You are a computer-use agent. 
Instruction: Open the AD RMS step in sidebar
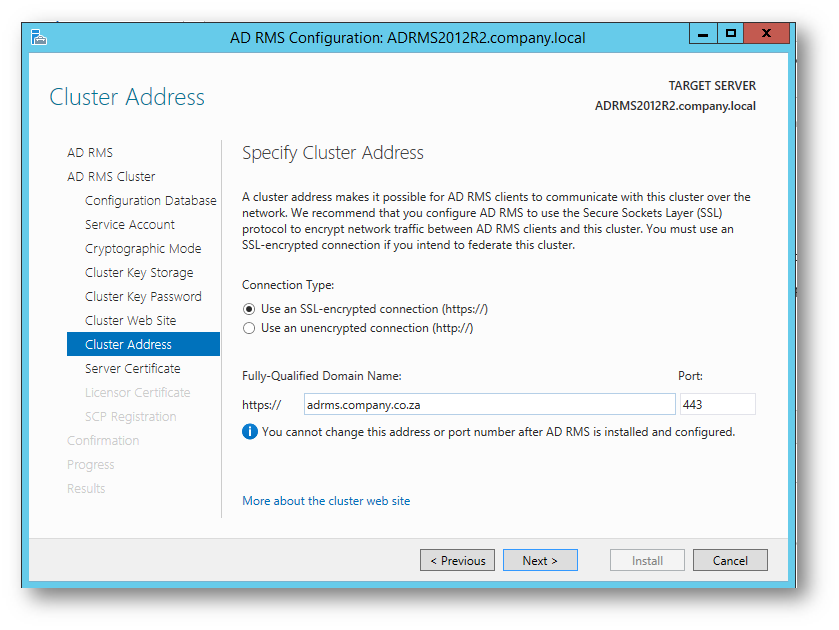coord(90,153)
